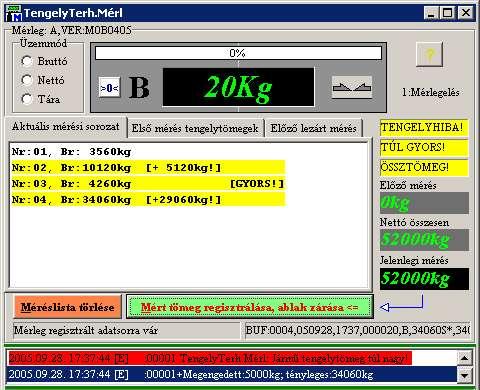Click the 1:Mérlegelés label
Viewport: 480px width, 390px height.
coord(430,92)
